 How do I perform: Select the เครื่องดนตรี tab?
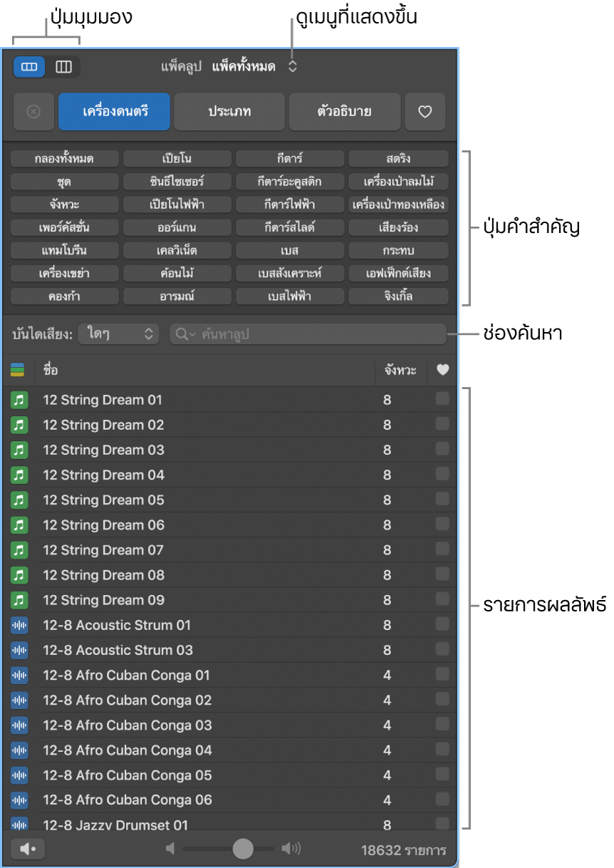pyautogui.click(x=115, y=112)
